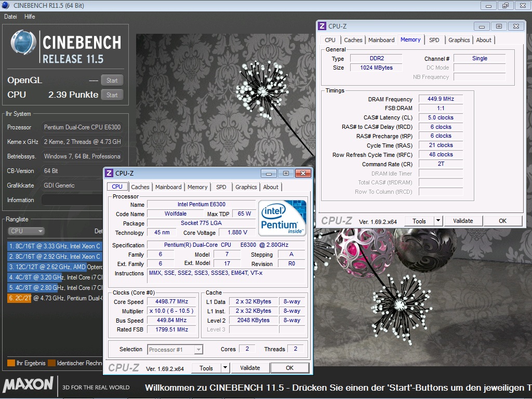Expand the Processor #1 selection combo box

[x=199, y=350]
